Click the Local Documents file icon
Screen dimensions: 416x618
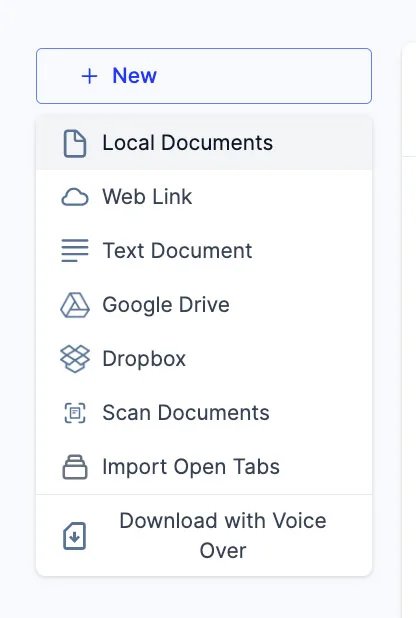coord(75,143)
